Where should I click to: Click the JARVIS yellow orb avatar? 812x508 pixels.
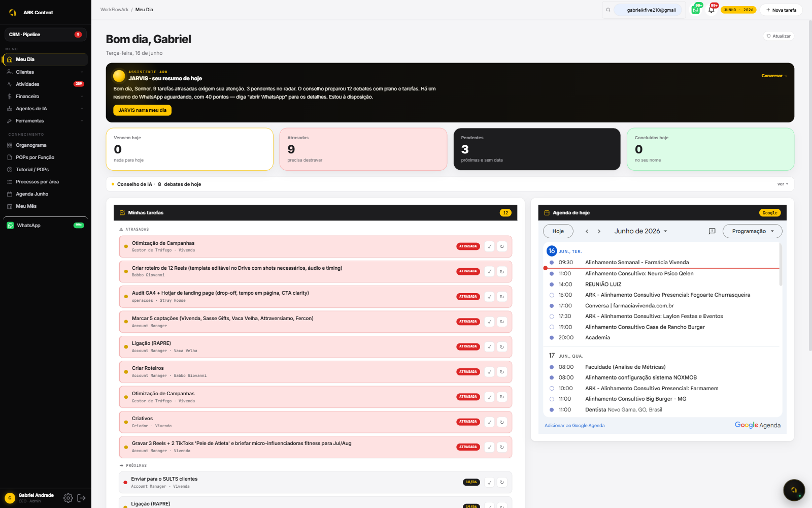tap(119, 76)
